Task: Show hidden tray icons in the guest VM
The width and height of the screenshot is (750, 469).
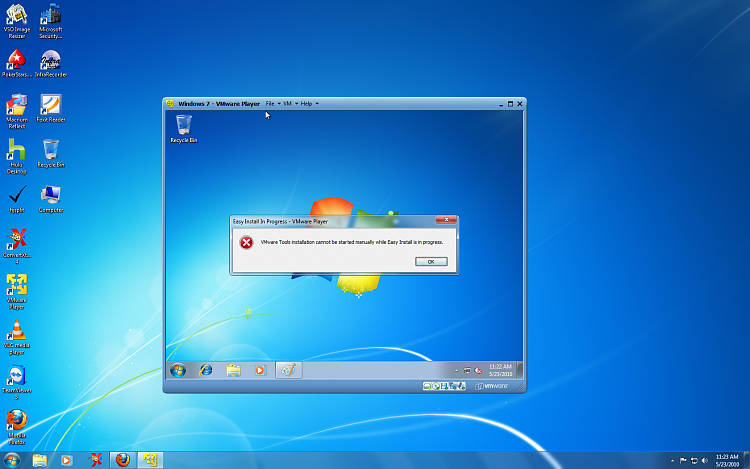Action: (456, 371)
